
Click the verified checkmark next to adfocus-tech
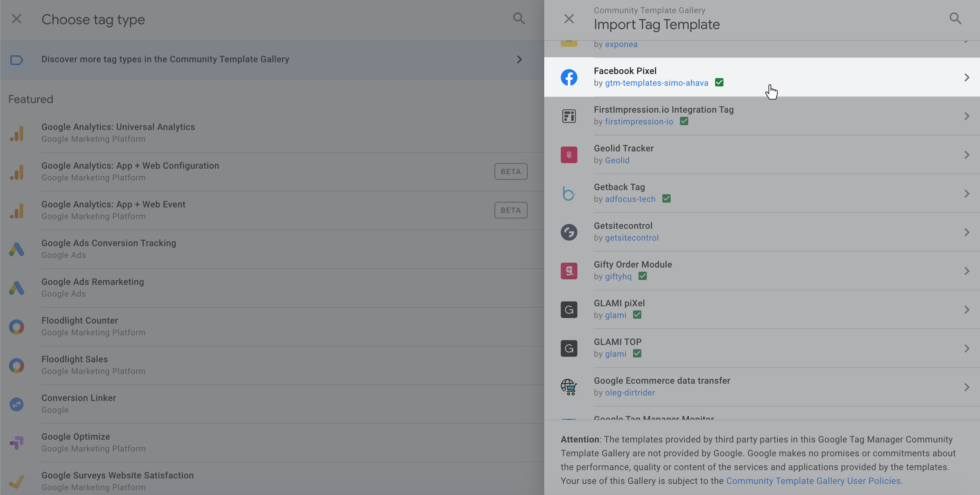(x=666, y=199)
